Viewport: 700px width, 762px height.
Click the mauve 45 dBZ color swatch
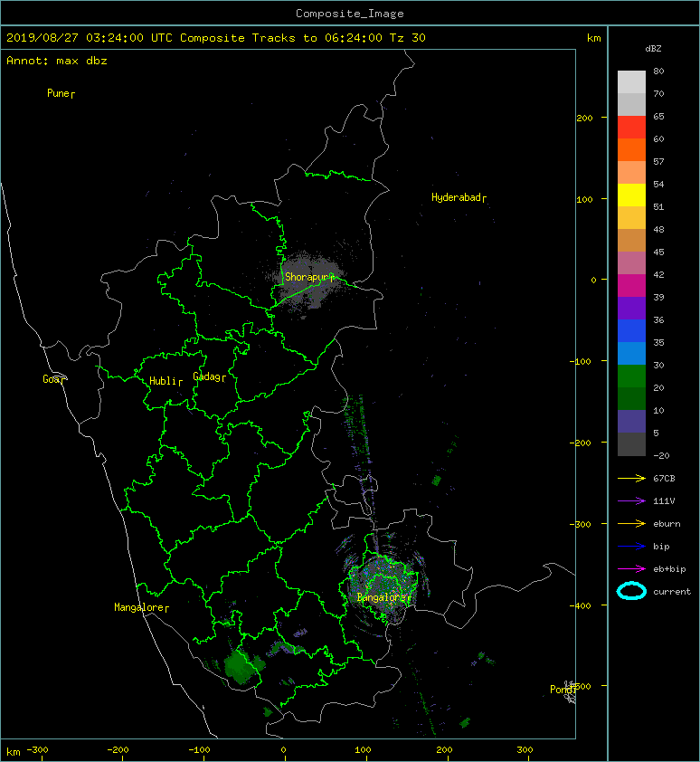click(x=631, y=263)
